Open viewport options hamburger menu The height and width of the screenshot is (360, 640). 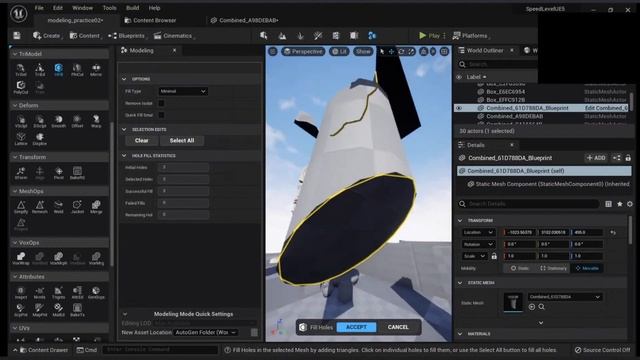click(x=273, y=51)
